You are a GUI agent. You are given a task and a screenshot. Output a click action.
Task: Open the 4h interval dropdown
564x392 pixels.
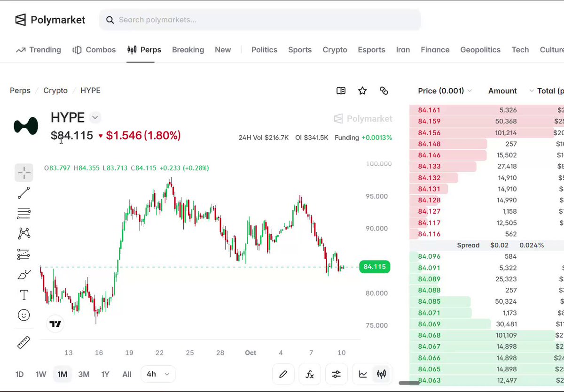(158, 374)
